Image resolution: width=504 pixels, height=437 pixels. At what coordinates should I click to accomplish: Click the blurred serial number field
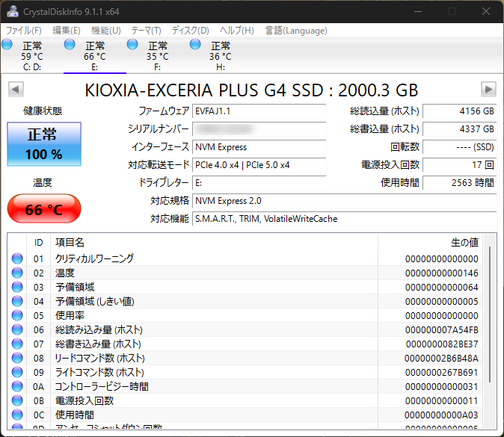pyautogui.click(x=259, y=129)
